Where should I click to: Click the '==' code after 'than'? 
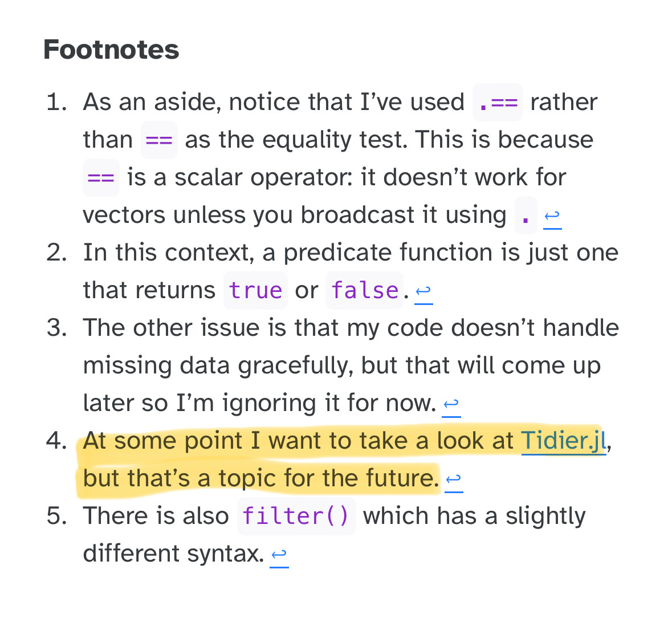159,140
